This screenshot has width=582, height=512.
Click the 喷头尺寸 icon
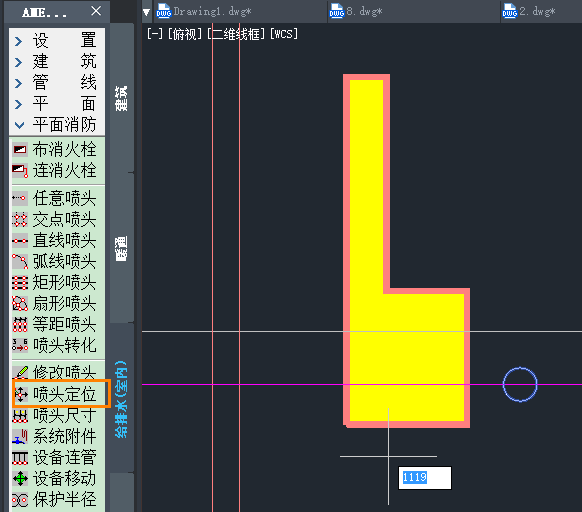tap(20, 415)
